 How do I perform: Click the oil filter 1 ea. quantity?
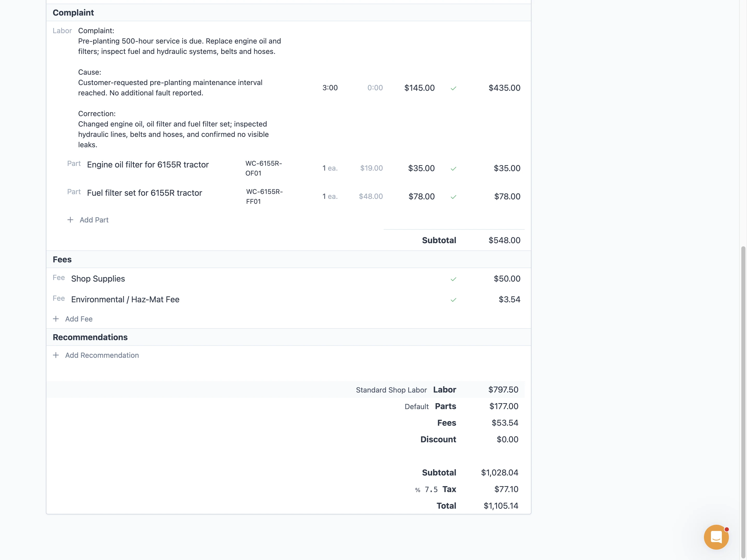[x=330, y=168]
